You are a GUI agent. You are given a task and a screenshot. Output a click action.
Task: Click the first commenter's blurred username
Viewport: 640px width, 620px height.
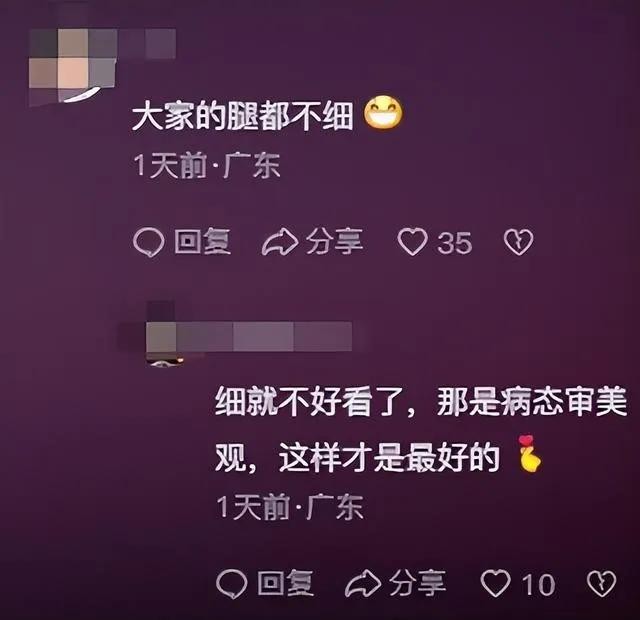(147, 43)
